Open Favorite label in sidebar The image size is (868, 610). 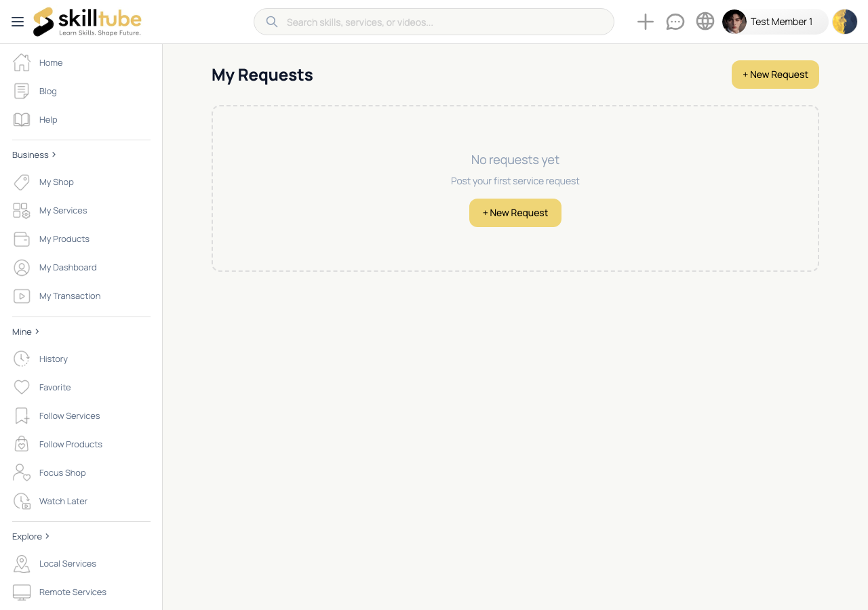coord(55,387)
